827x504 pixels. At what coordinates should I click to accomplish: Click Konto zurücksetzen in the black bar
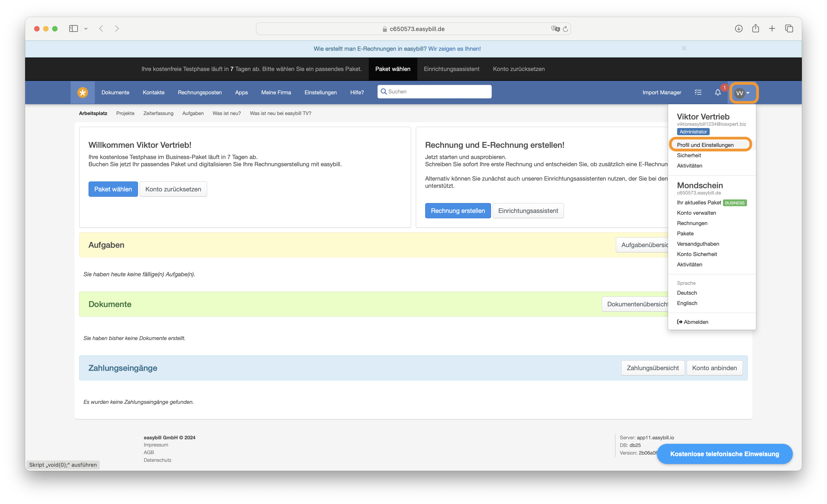click(518, 69)
